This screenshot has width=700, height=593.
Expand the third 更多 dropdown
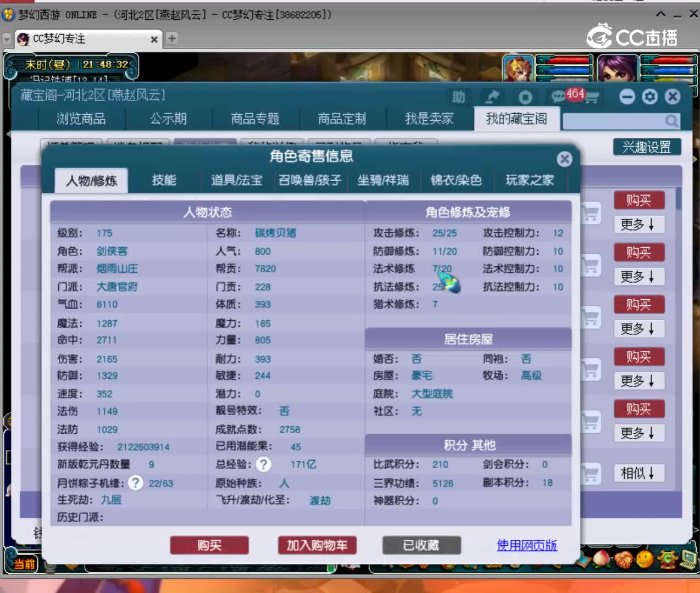point(638,328)
